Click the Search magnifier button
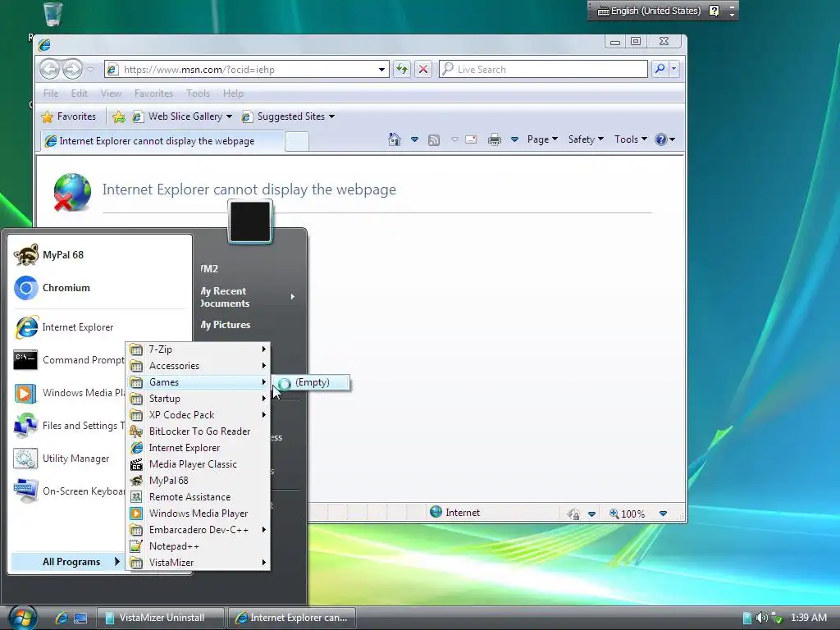Screen dimensions: 840x630 point(660,69)
